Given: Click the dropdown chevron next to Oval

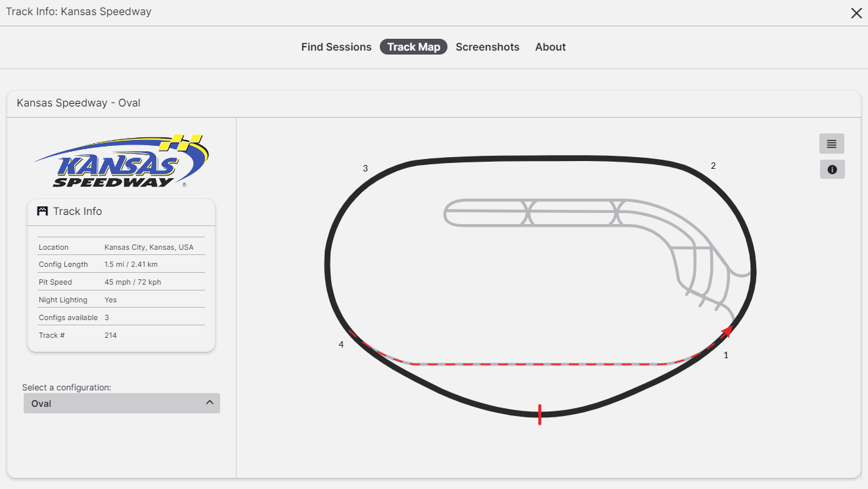Looking at the screenshot, I should 210,402.
